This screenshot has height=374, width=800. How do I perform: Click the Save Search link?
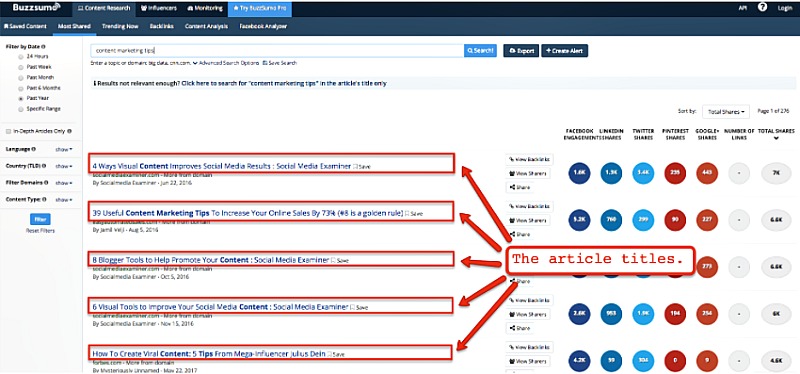pyautogui.click(x=280, y=63)
